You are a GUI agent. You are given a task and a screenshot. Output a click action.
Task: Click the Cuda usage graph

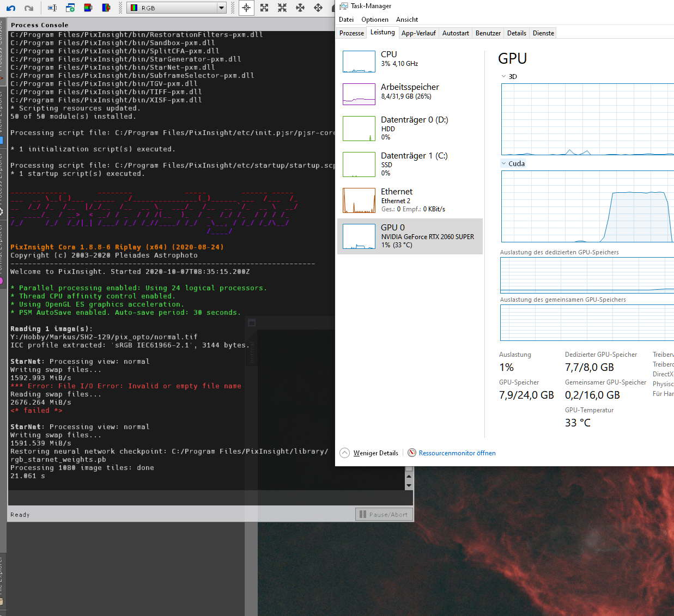pos(587,206)
